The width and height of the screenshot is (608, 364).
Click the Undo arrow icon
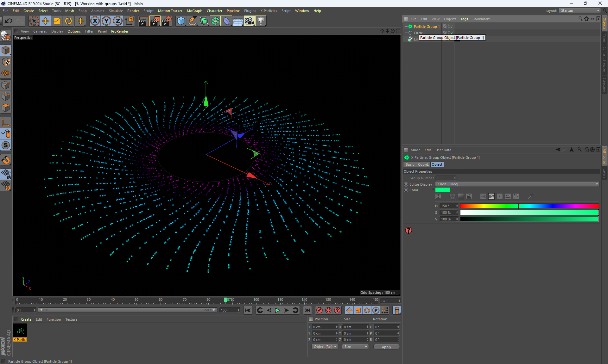[9, 21]
